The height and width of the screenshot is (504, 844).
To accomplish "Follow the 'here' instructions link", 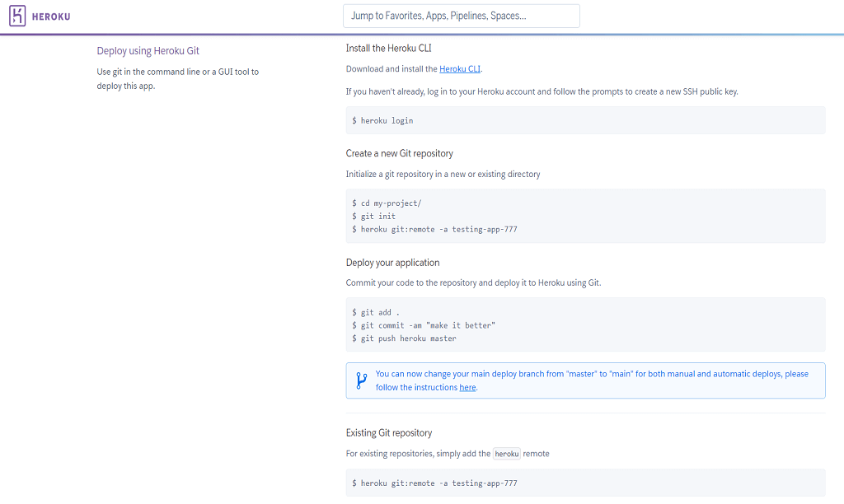I will pyautogui.click(x=468, y=387).
